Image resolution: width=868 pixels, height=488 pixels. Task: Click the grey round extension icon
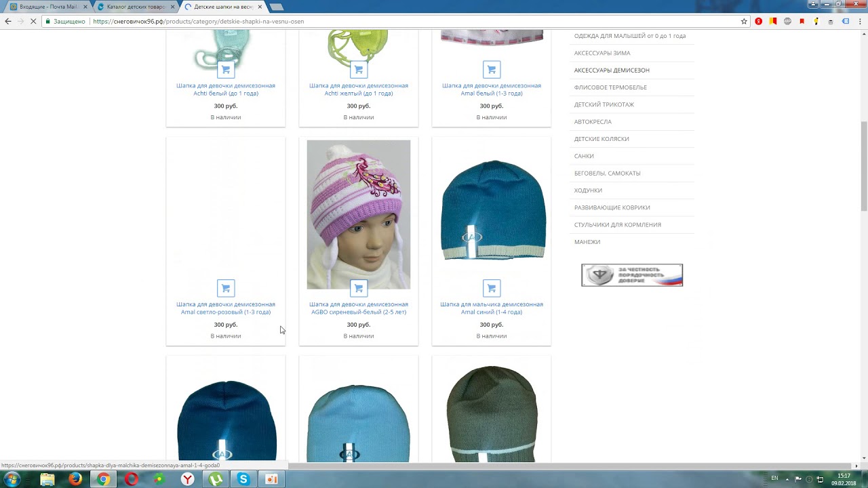[787, 21]
